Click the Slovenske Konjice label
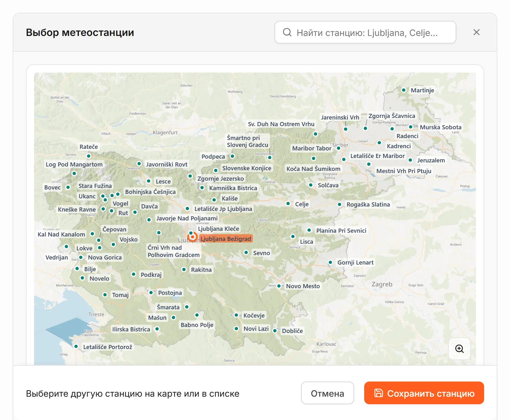The width and height of the screenshot is (510, 420). (246, 168)
